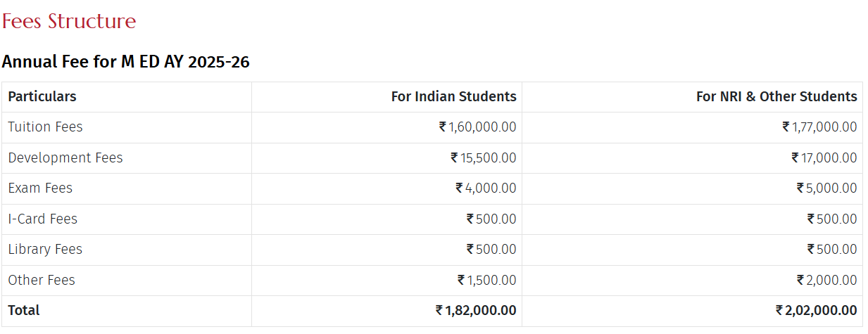This screenshot has width=868, height=334.
Task: Select the ₹1,77,000.00 NRI tuition amount
Action: 819,127
